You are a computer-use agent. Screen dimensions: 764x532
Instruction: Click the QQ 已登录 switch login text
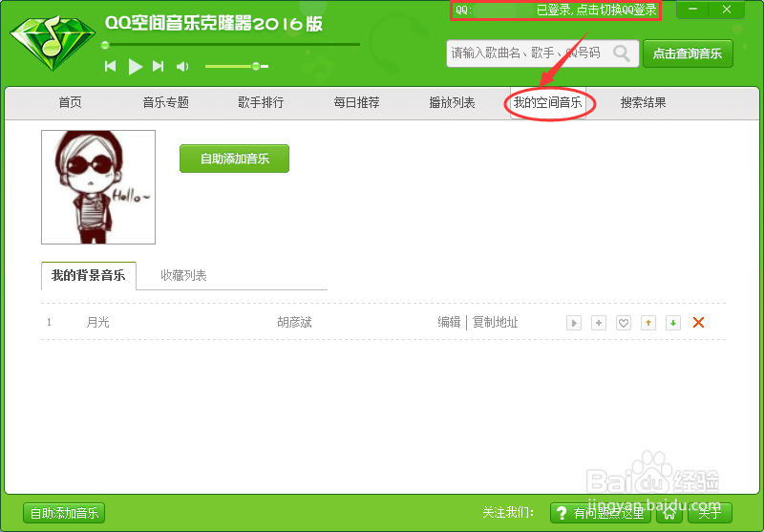click(x=556, y=11)
